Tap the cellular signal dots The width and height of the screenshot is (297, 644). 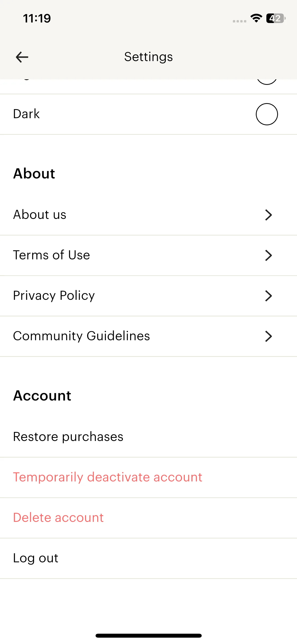pos(239,21)
